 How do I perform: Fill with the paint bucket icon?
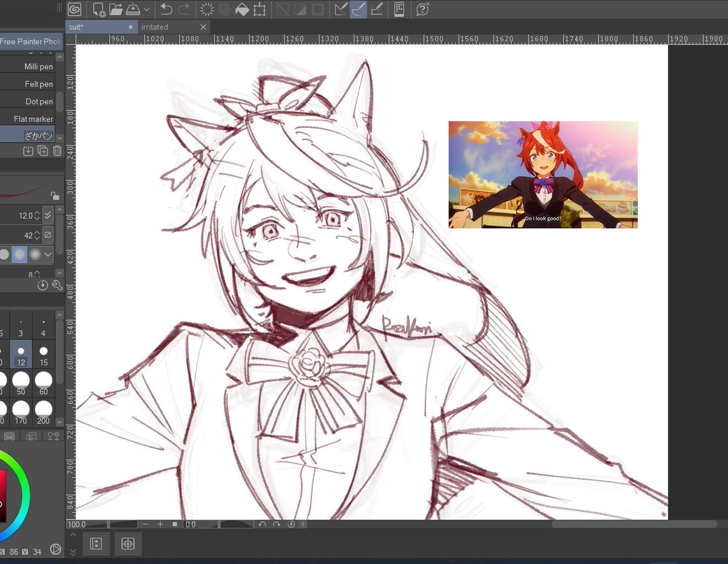pyautogui.click(x=242, y=9)
